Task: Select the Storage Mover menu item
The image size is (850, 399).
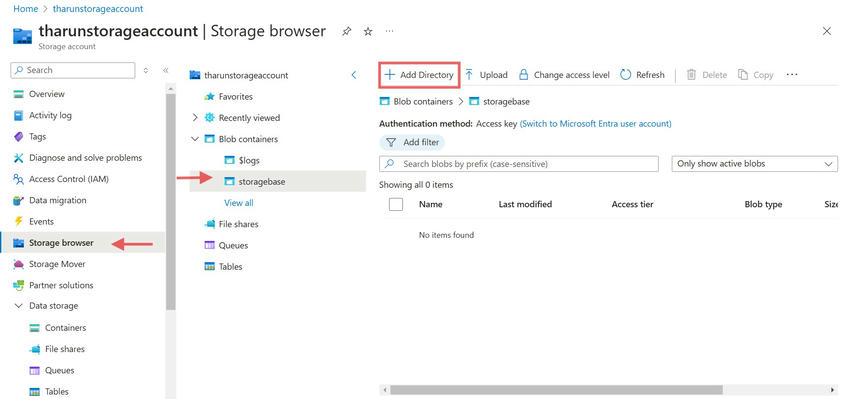Action: point(49,264)
